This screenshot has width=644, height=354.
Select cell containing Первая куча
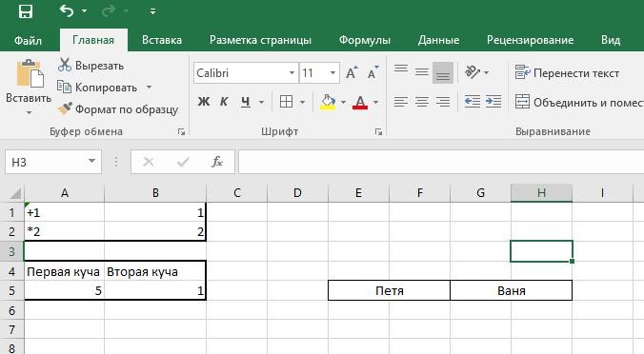pyautogui.click(x=64, y=271)
